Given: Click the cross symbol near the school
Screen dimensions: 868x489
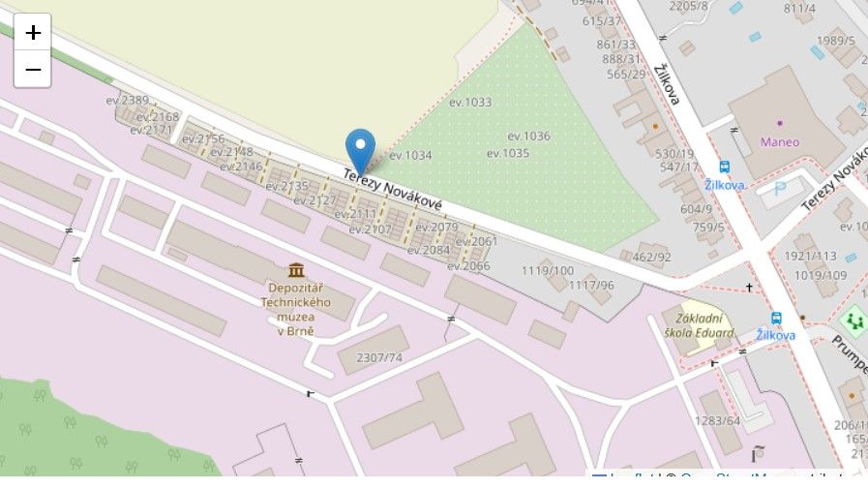Looking at the screenshot, I should (749, 287).
